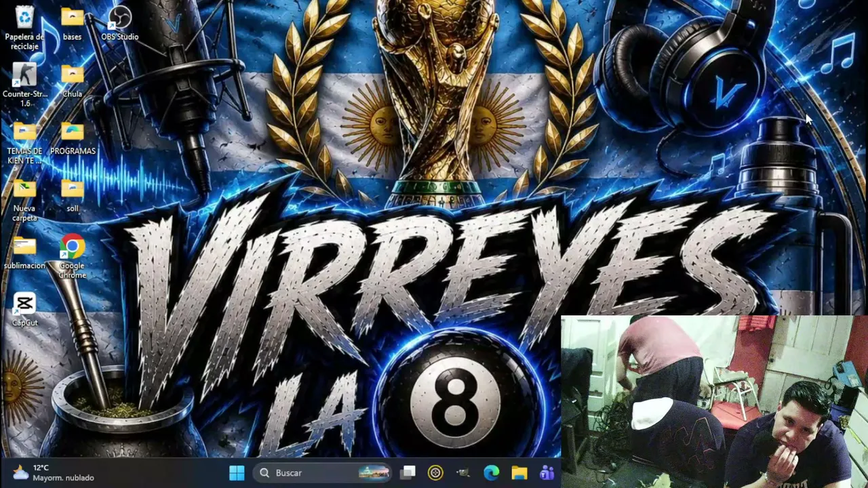Select the Counter-Strike 1.6 shortcut
This screenshot has height=488, width=868.
(25, 86)
